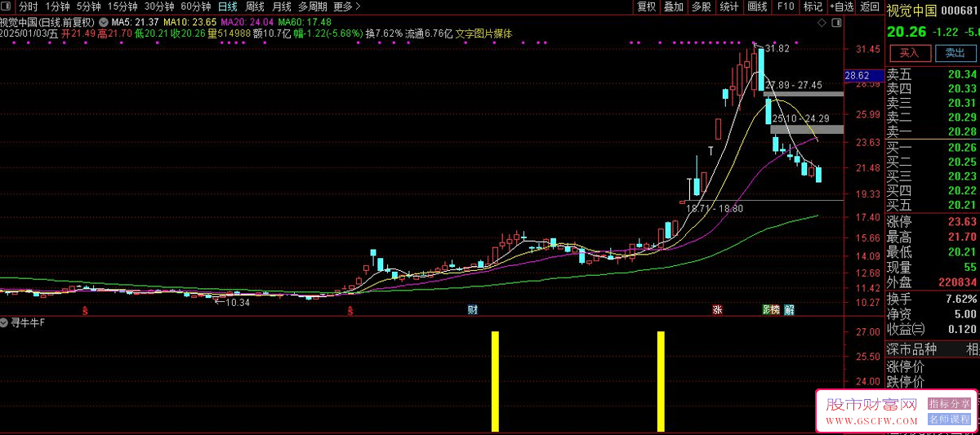Click the 25.10 - 24.29 gap bar

(807, 129)
